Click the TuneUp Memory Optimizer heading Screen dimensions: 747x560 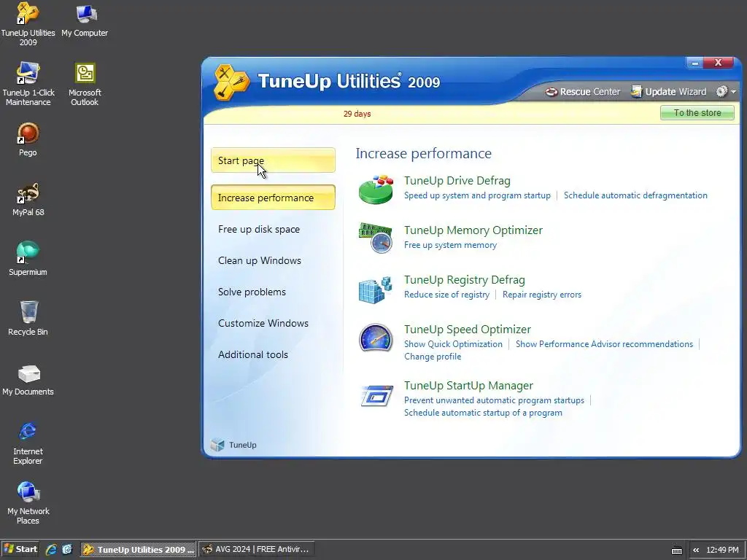click(473, 230)
